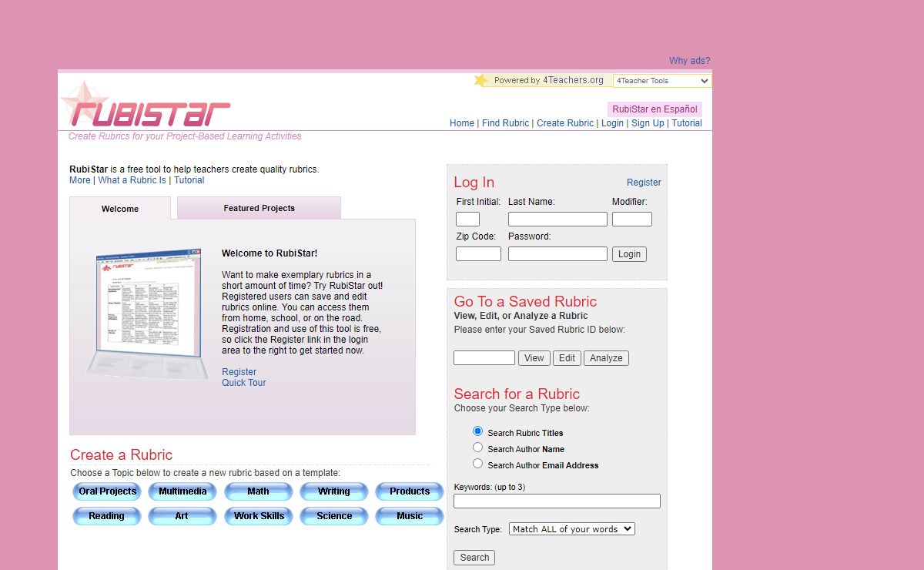
Task: Focus the Last Name field
Action: click(x=557, y=220)
